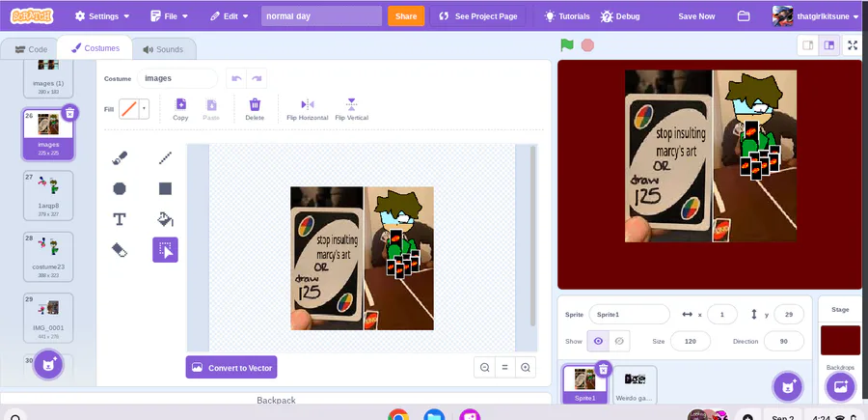Click the Delete trash icon in toolbar
868x420 pixels.
point(255,109)
